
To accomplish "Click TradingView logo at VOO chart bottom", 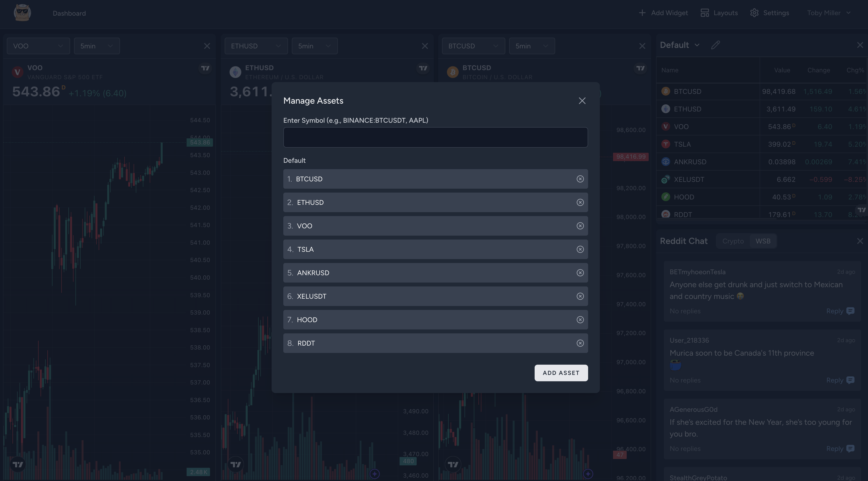I will [18, 464].
